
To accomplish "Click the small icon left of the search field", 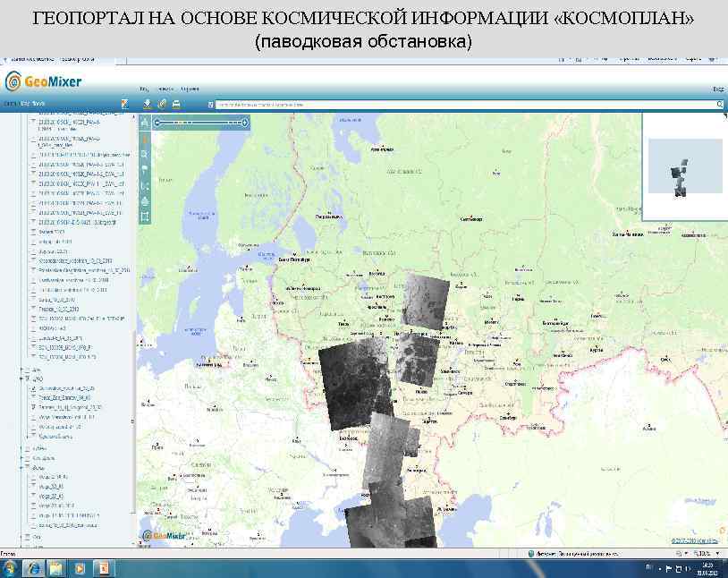I will [210, 105].
